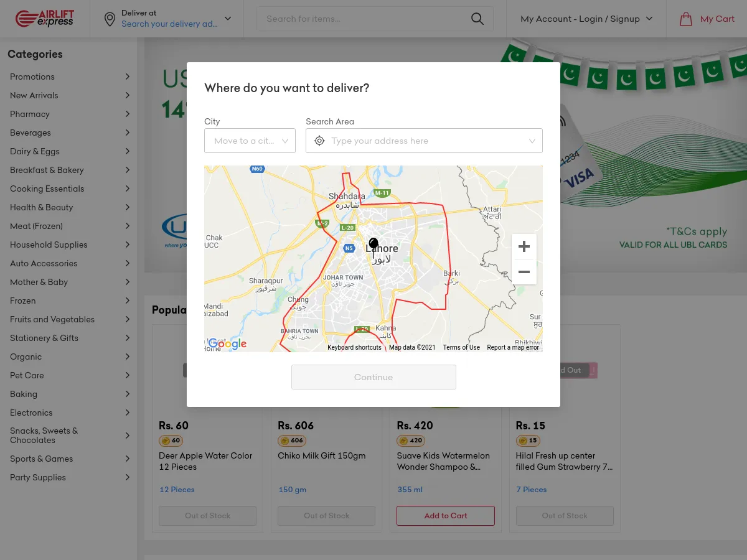The height and width of the screenshot is (560, 747).
Task: Click the coin badge under Rs. 15
Action: pos(528,441)
